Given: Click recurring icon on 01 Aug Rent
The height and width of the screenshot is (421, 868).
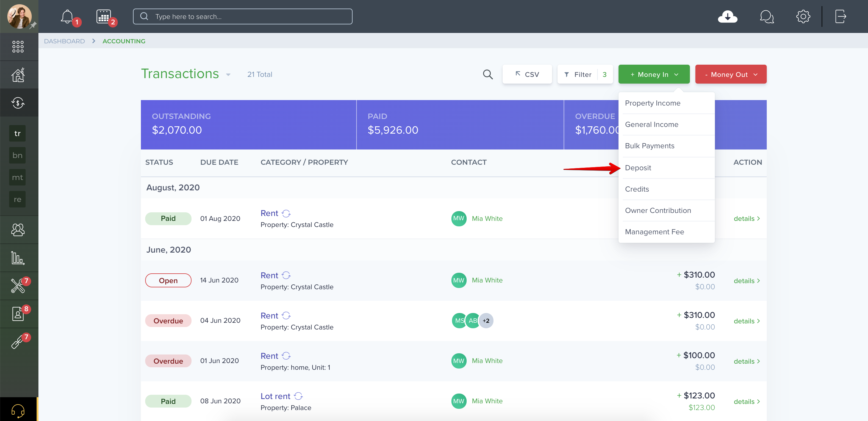Looking at the screenshot, I should tap(286, 213).
